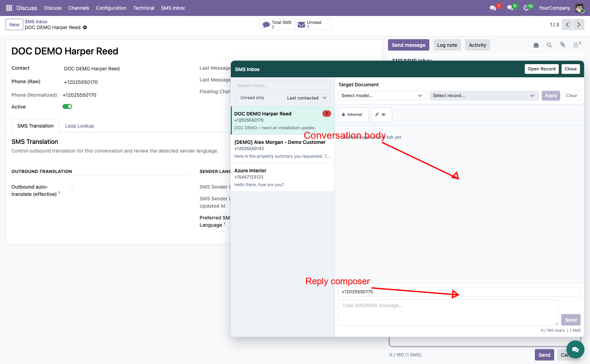Switch to Loop Lookup tab

click(79, 126)
